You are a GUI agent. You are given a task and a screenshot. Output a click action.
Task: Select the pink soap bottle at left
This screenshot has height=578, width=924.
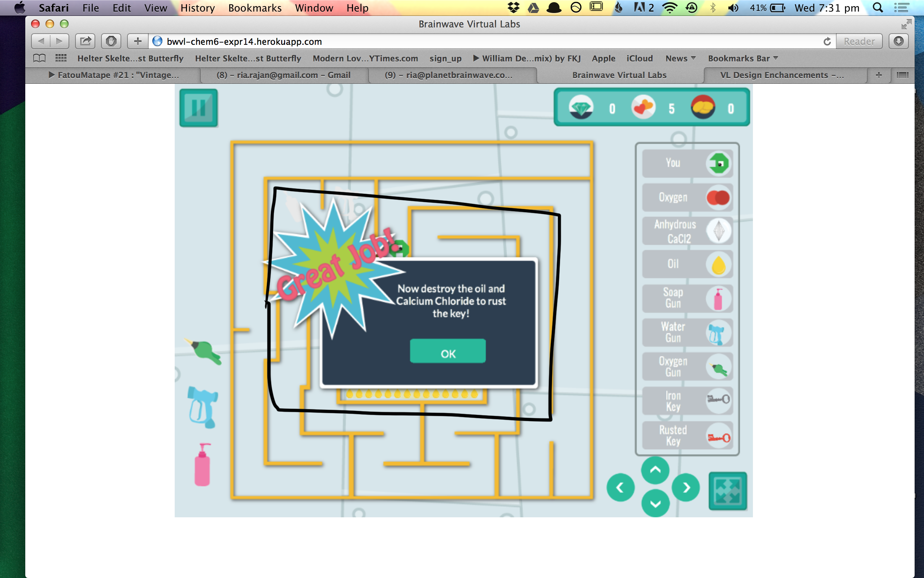point(202,465)
